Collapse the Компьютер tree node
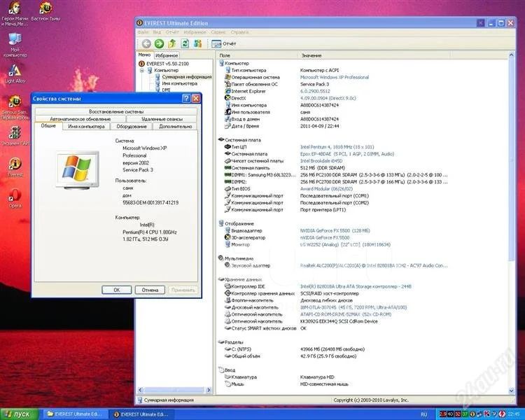This screenshot has width=525, height=420. point(141,70)
